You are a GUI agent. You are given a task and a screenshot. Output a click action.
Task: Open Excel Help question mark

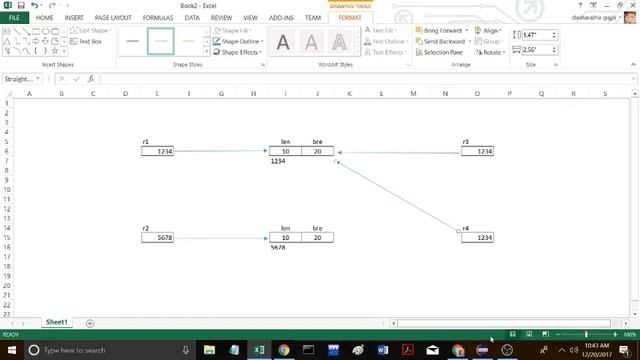[580, 5]
